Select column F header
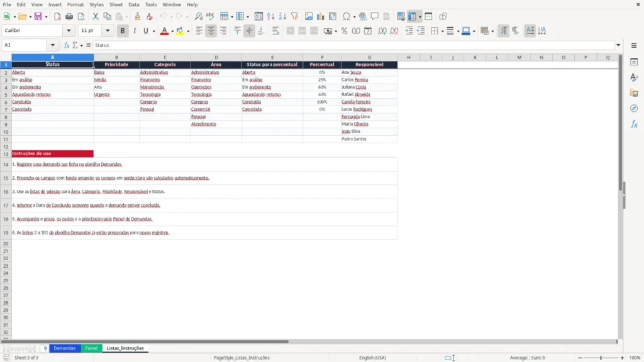 click(x=322, y=57)
